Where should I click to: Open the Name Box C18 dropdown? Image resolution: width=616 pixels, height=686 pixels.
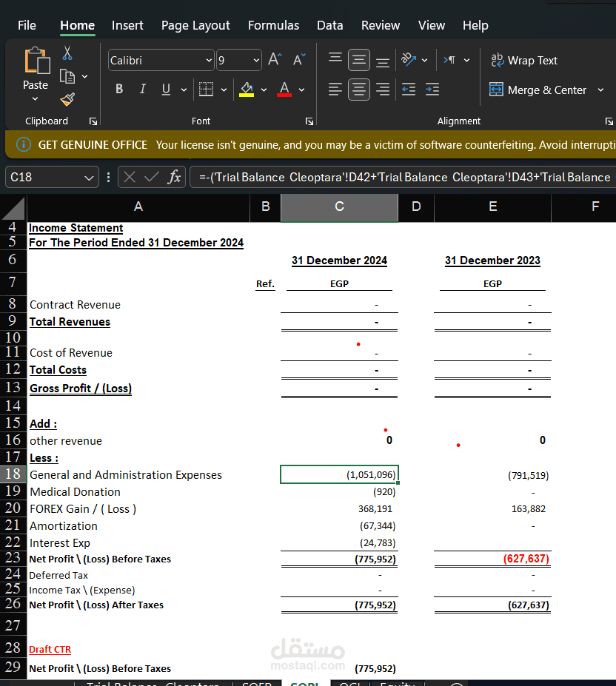(89, 177)
